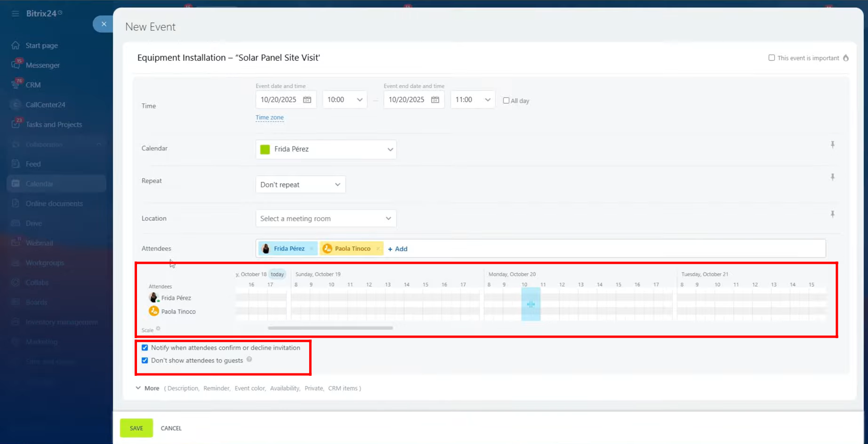Uncheck notify when attendees confirm or decline
Viewport: 868px width, 444px height.
(x=145, y=348)
